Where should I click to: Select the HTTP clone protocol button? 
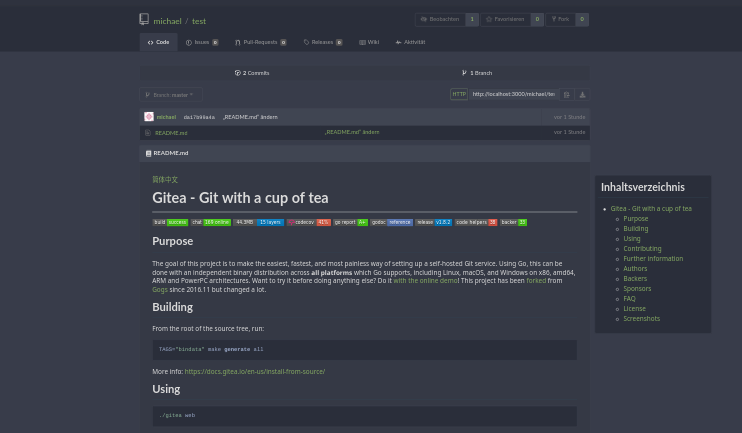tap(458, 94)
